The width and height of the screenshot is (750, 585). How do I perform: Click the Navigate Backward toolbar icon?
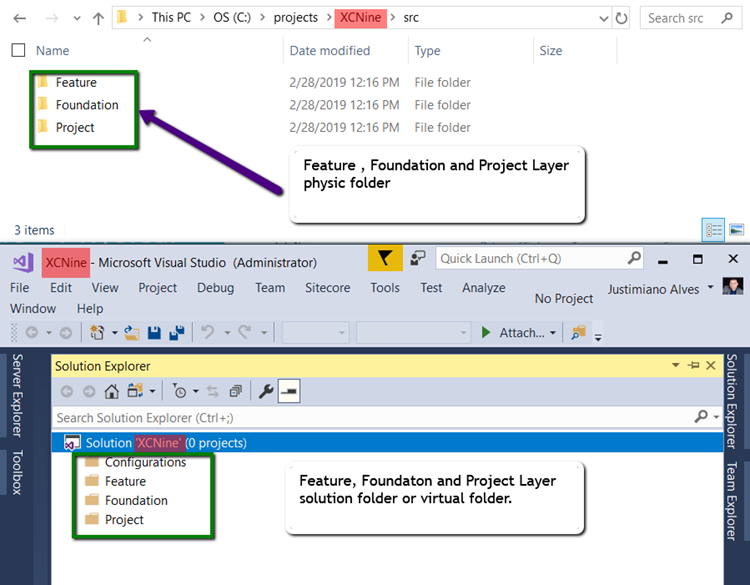point(32,332)
